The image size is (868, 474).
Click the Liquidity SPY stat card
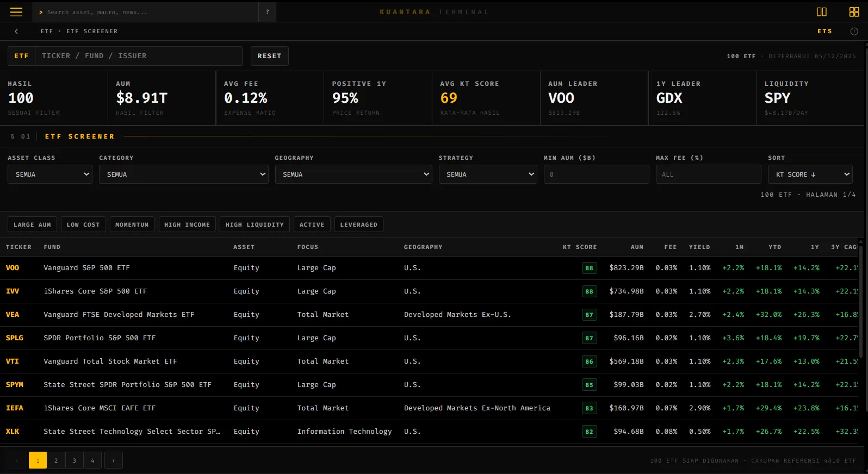pyautogui.click(x=810, y=98)
